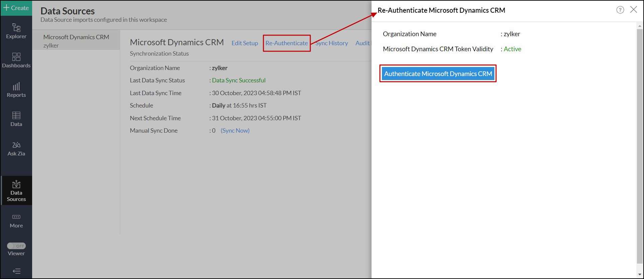Click the 'Next Schedule Time' label
The height and width of the screenshot is (279, 644).
pos(155,118)
